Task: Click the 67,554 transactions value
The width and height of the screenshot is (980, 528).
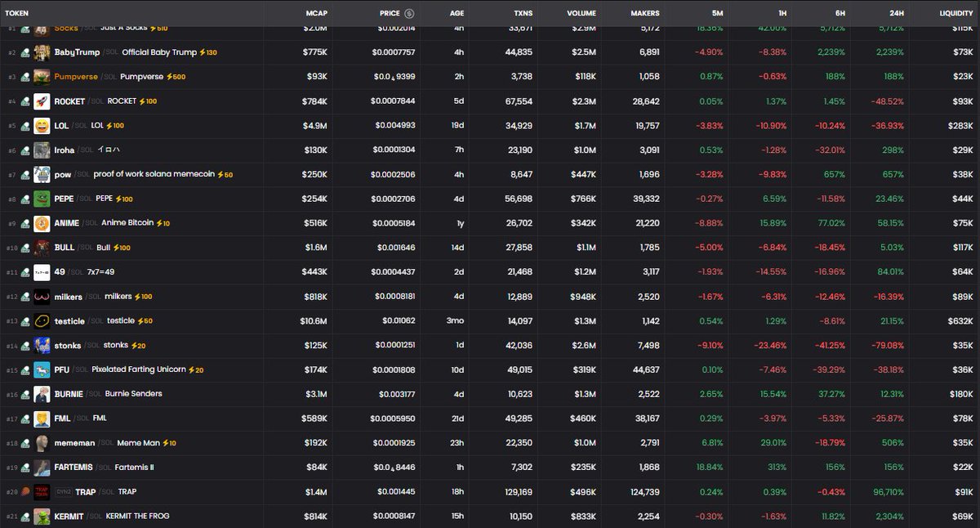Action: click(x=519, y=101)
